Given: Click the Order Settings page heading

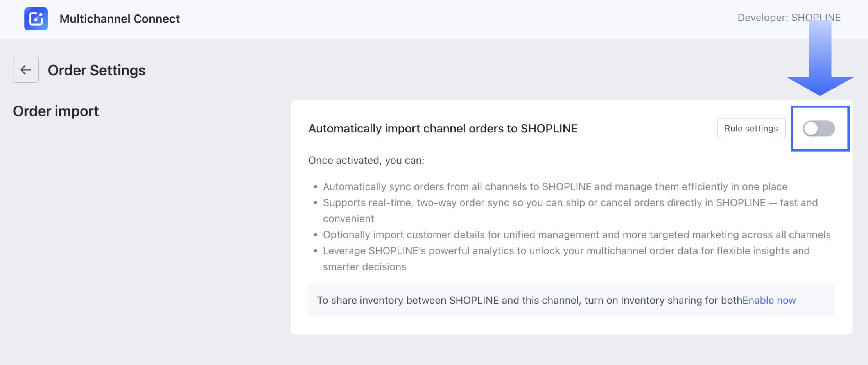Looking at the screenshot, I should tap(97, 70).
